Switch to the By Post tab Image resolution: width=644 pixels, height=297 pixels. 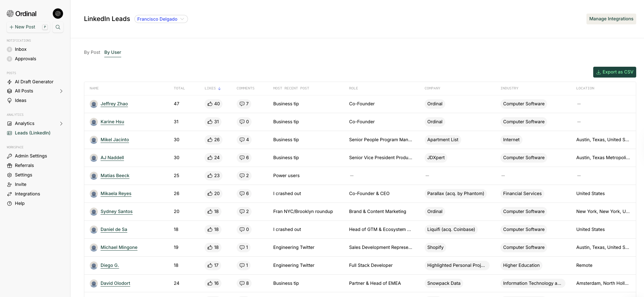(92, 52)
